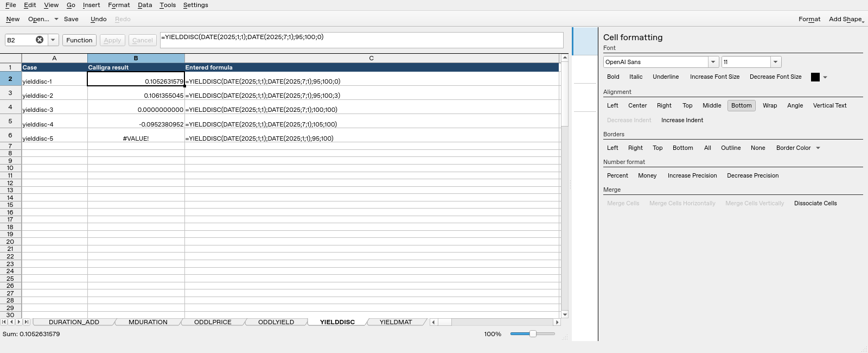868x353 pixels.
Task: Click Undo in the toolbar
Action: tap(98, 19)
